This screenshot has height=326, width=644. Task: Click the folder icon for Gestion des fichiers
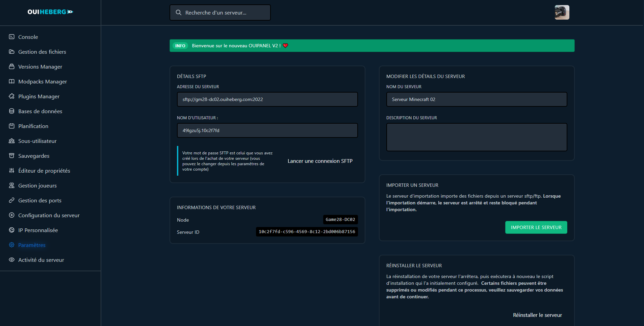click(x=11, y=52)
